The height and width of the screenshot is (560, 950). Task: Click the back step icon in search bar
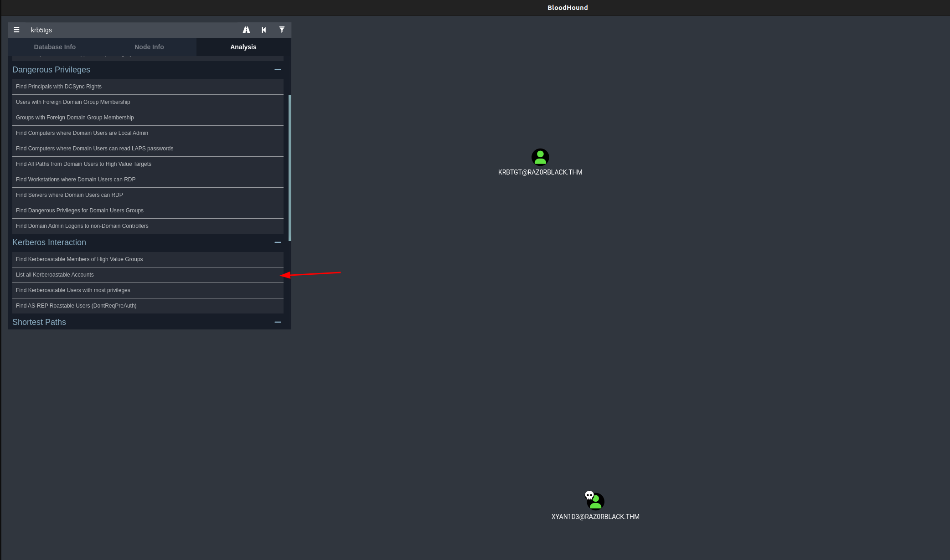click(x=263, y=30)
